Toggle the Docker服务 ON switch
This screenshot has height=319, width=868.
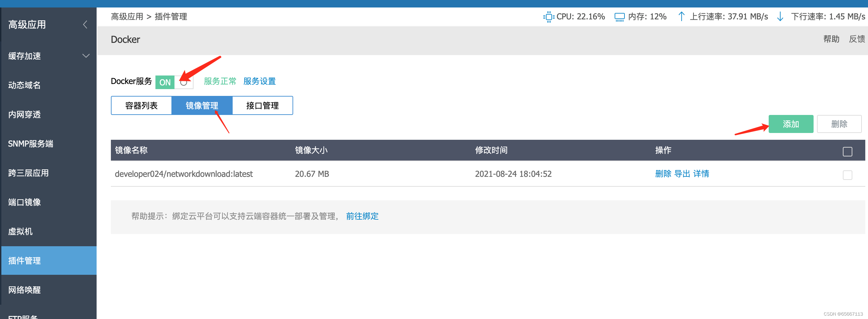[x=174, y=82]
